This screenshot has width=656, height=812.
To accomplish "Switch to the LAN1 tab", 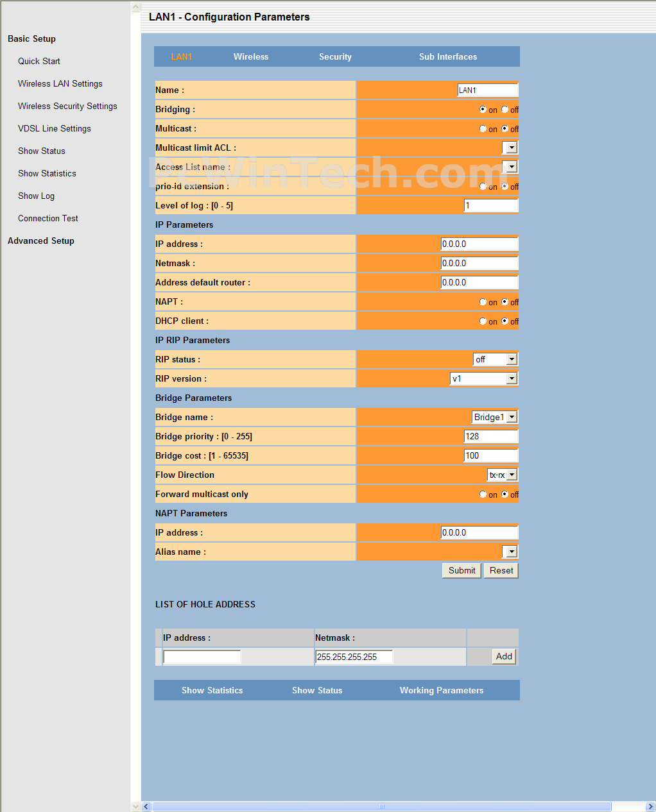I will click(x=182, y=56).
